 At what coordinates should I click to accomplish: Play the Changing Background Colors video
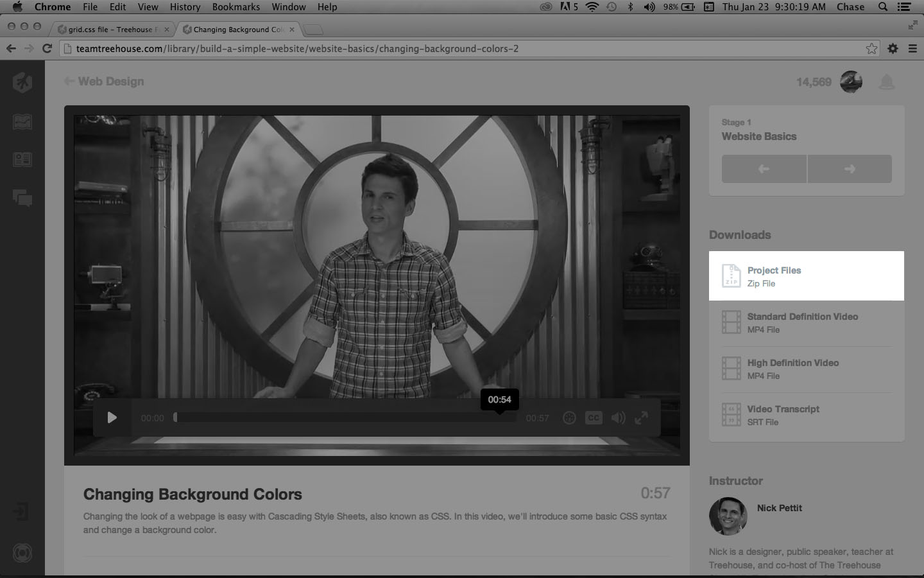point(112,418)
